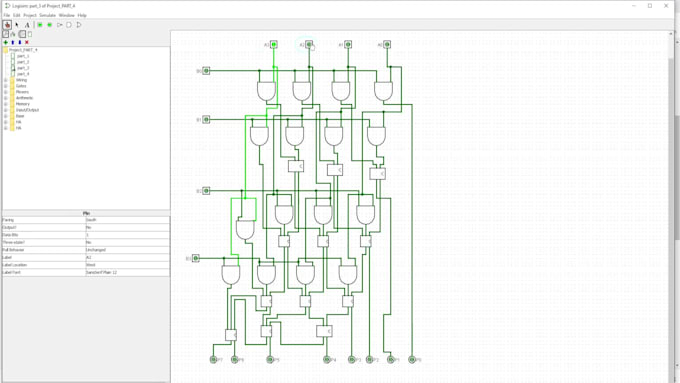Image resolution: width=680 pixels, height=383 pixels.
Task: Click the edit circuit appearance icon
Action: pos(29,34)
